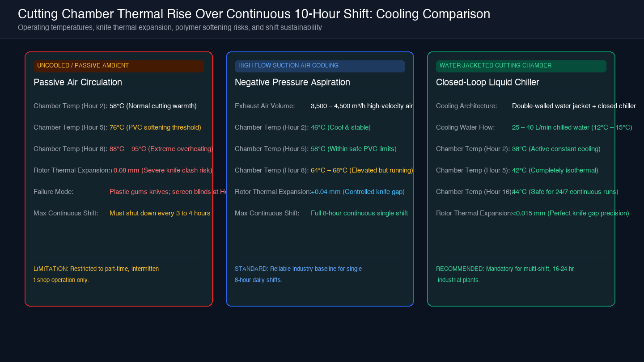Select "88°C – 95°C (Extreme overheating)"

tap(161, 149)
